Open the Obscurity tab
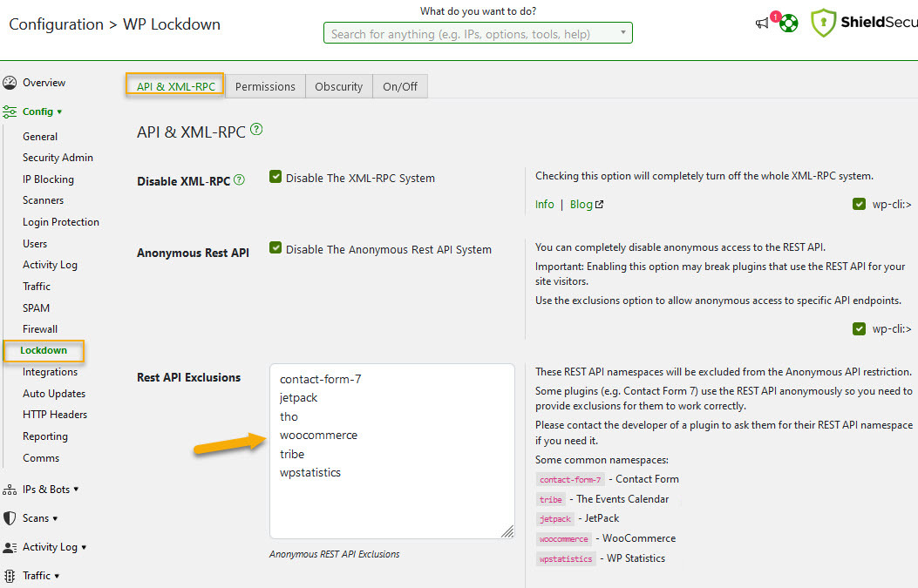Image resolution: width=918 pixels, height=588 pixels. coord(338,86)
